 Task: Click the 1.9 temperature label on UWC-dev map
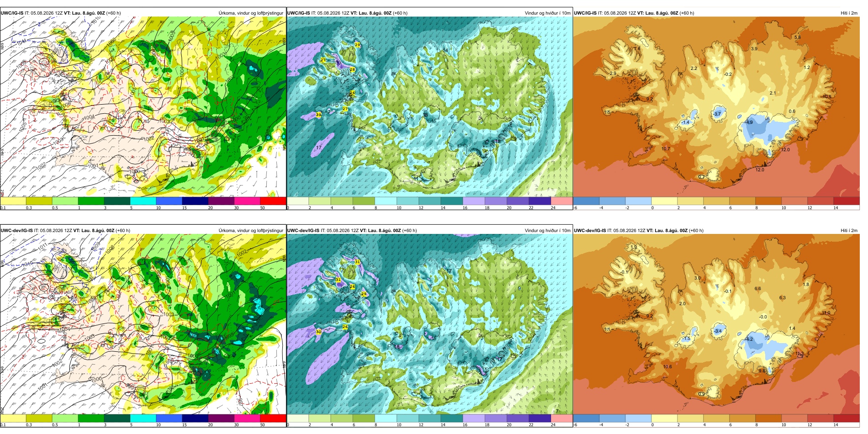click(633, 247)
